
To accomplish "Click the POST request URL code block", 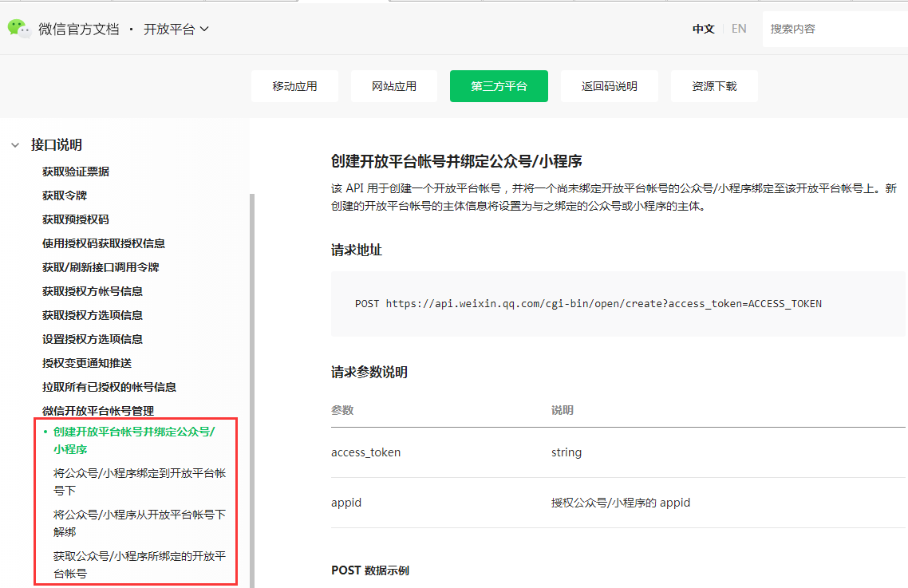I will click(618, 303).
